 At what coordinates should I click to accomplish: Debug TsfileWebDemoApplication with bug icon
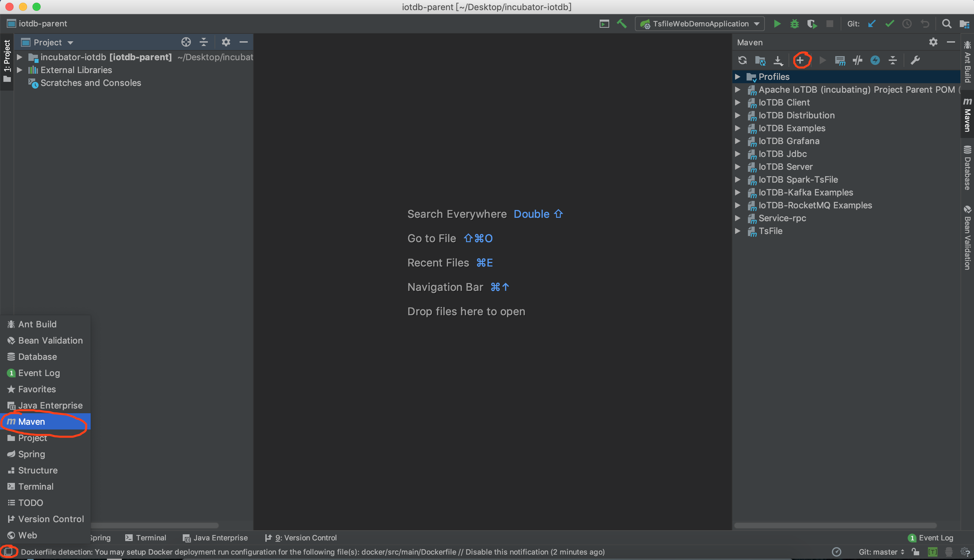794,24
